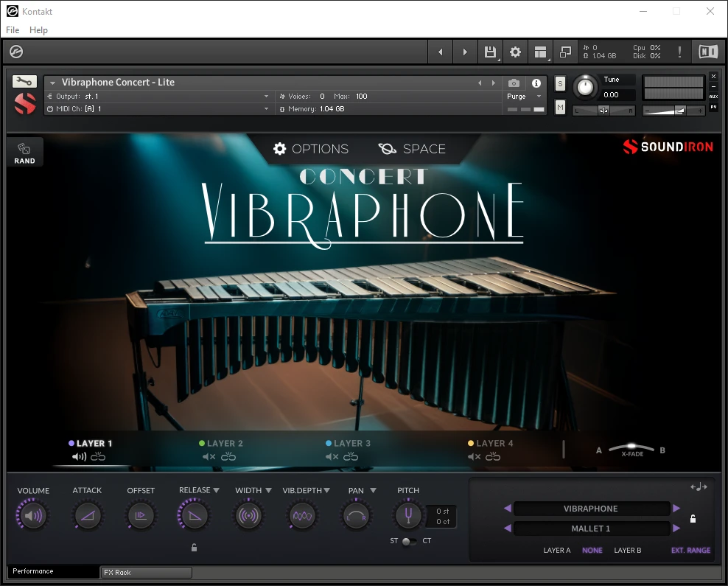The width and height of the screenshot is (728, 586).
Task: Toggle the Layer 2 link icon
Action: [228, 457]
